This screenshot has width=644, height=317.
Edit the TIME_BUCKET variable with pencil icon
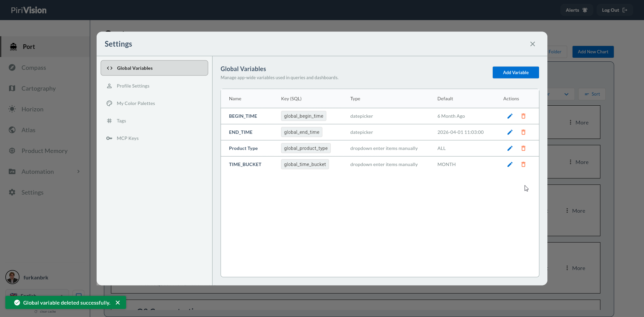510,164
